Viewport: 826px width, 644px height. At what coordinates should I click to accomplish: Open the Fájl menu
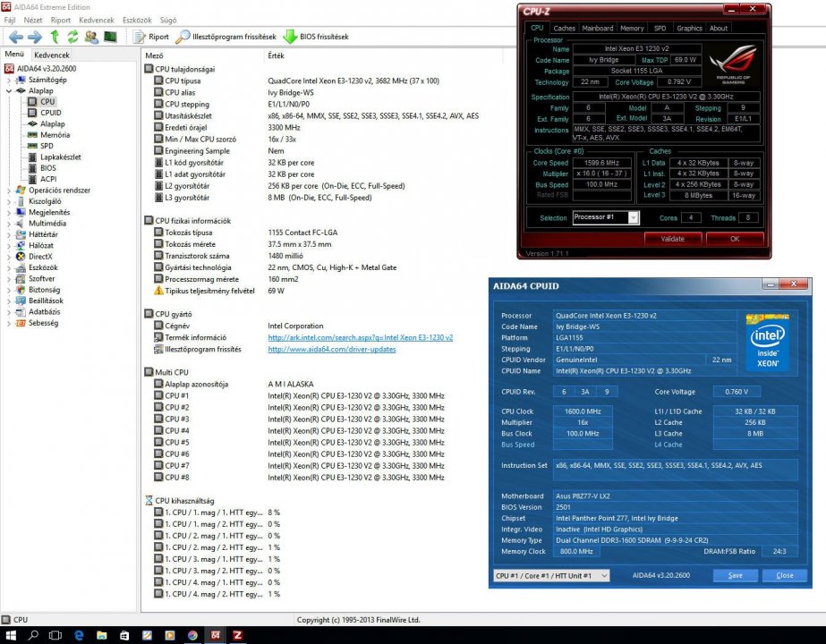[10, 20]
